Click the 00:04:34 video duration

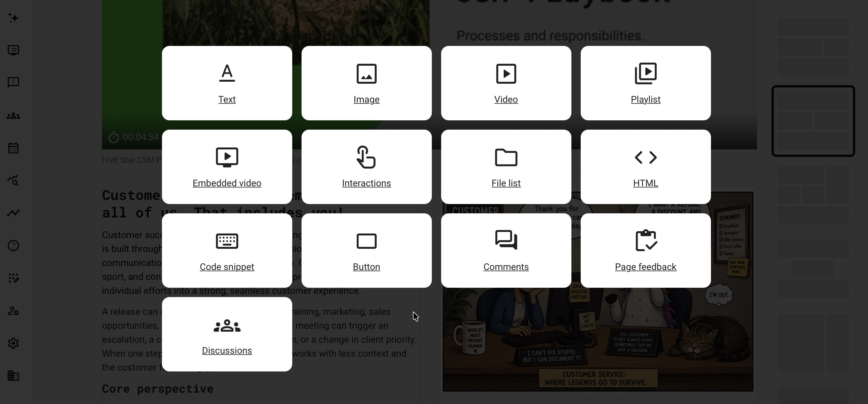(x=140, y=137)
